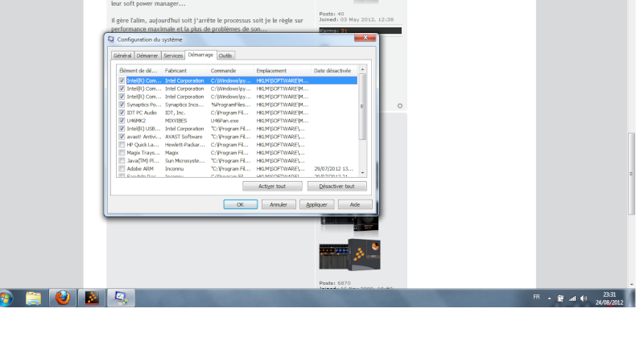Open the product box thumbnail in the forum sidebar

coord(349,255)
